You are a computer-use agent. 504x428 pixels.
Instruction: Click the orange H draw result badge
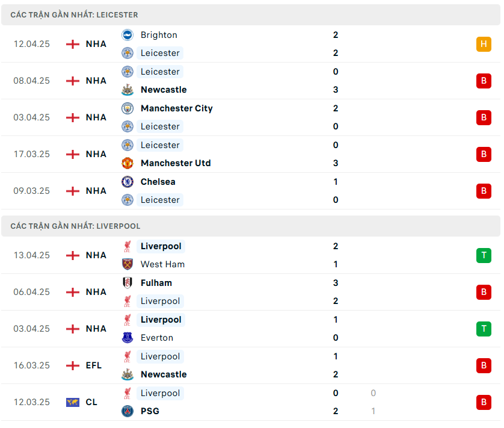pyautogui.click(x=484, y=44)
